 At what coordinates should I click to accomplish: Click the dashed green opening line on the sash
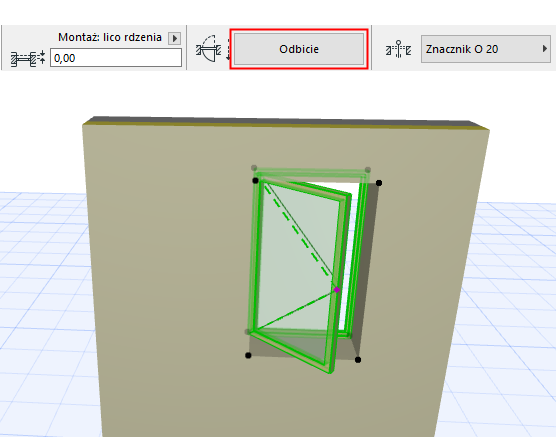coord(300,234)
